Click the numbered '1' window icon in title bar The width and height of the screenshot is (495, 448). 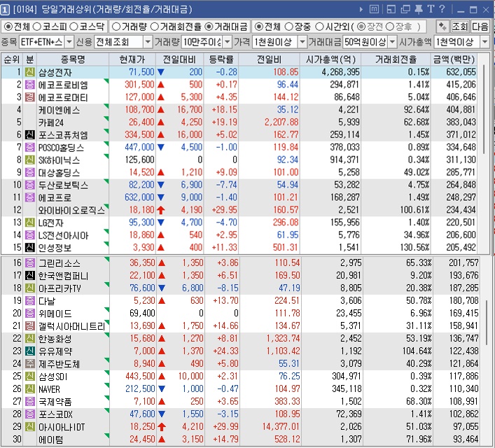point(5,10)
